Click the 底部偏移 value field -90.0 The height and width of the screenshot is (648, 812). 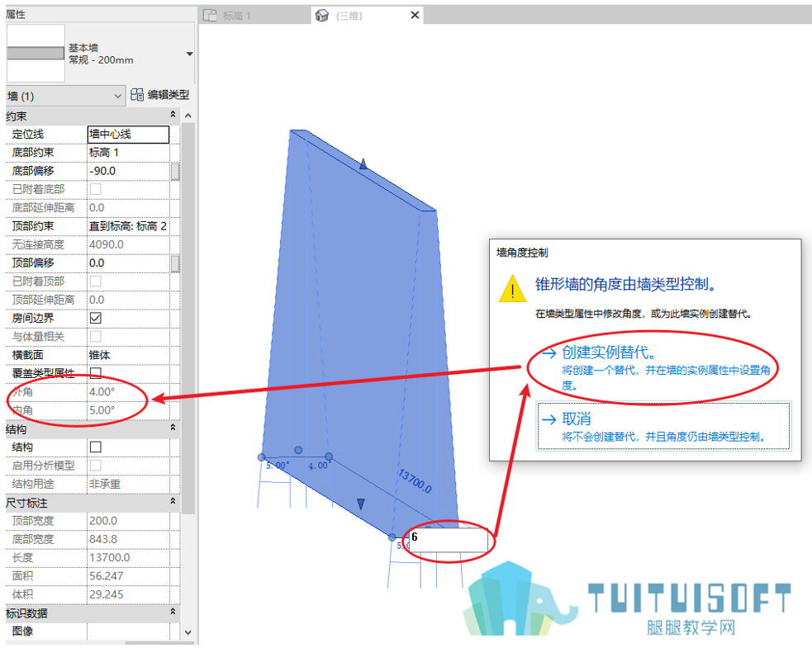tap(128, 171)
